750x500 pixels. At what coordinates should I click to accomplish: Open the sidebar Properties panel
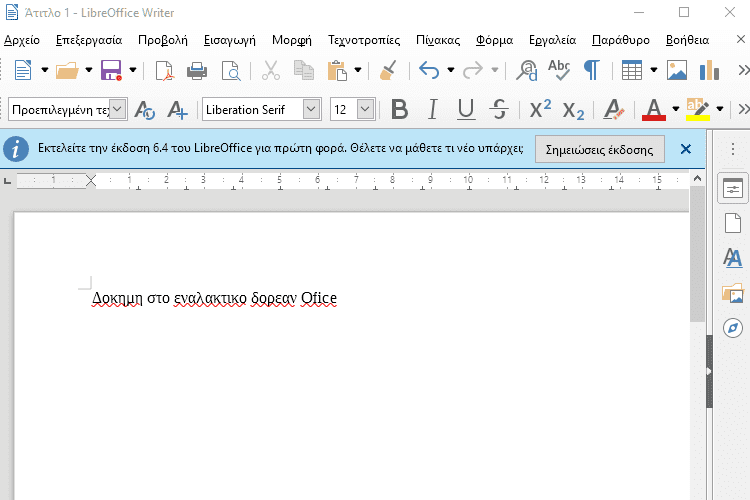732,189
